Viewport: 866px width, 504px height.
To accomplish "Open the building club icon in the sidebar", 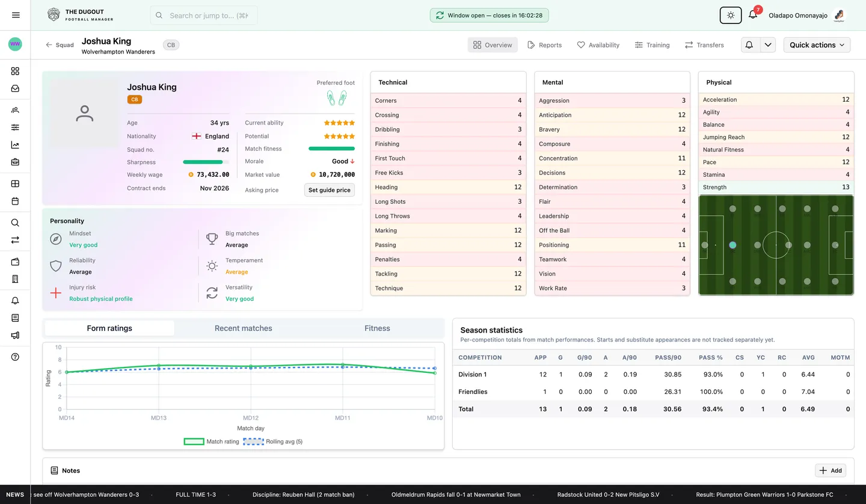I will tap(15, 279).
